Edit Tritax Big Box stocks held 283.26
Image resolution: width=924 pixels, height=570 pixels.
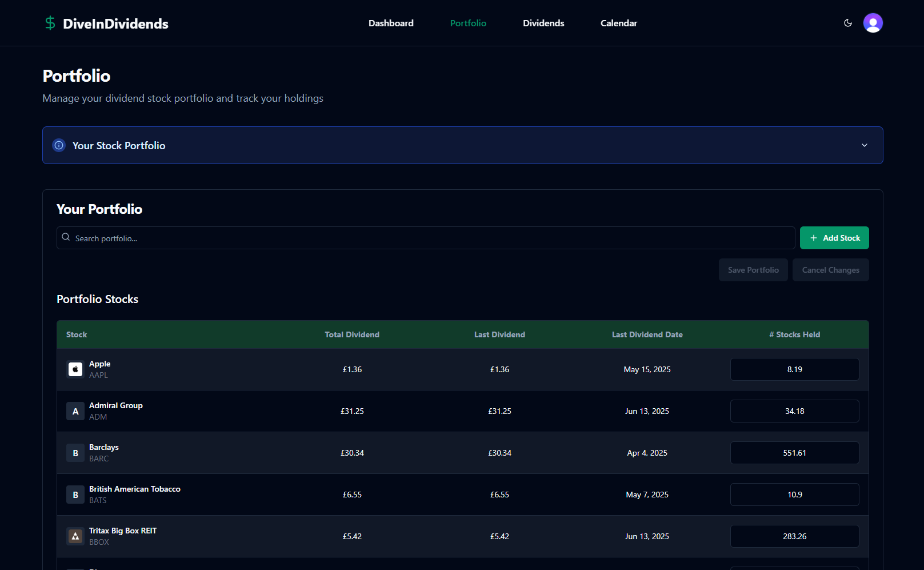795,536
